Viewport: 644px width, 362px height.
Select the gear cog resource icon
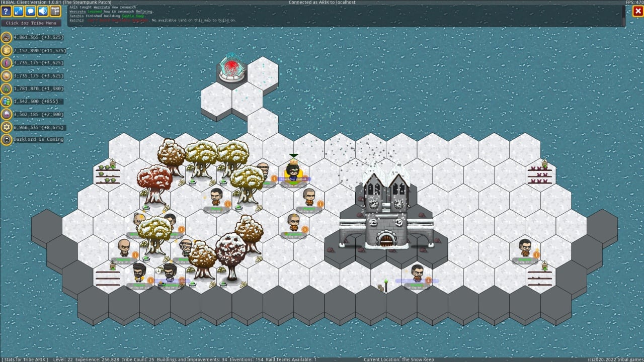(7, 127)
